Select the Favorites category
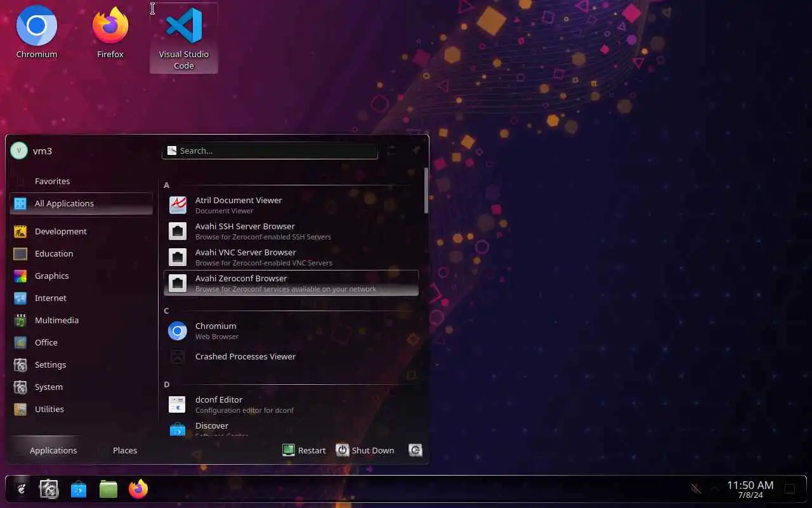The height and width of the screenshot is (508, 812). point(81,181)
